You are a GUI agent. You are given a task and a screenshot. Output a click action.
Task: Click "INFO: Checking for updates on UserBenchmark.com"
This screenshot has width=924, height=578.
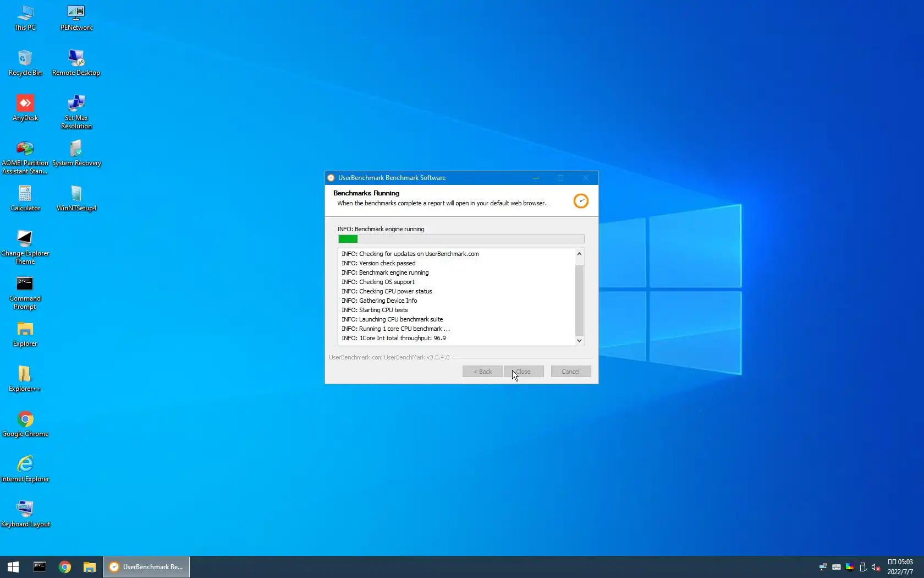410,254
